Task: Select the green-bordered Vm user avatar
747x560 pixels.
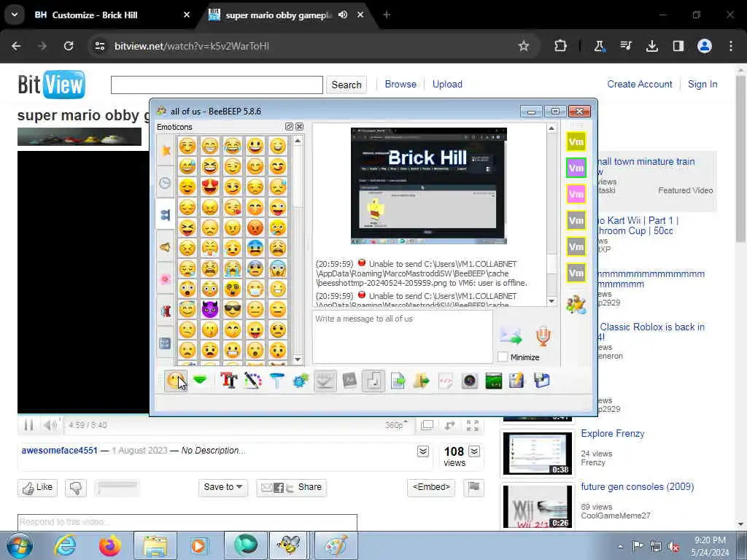Action: click(576, 168)
